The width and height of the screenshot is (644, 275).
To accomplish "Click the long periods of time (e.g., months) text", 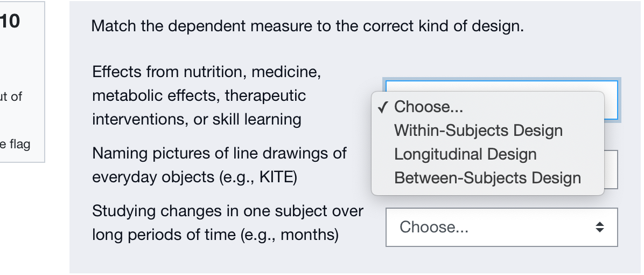I will [x=215, y=235].
